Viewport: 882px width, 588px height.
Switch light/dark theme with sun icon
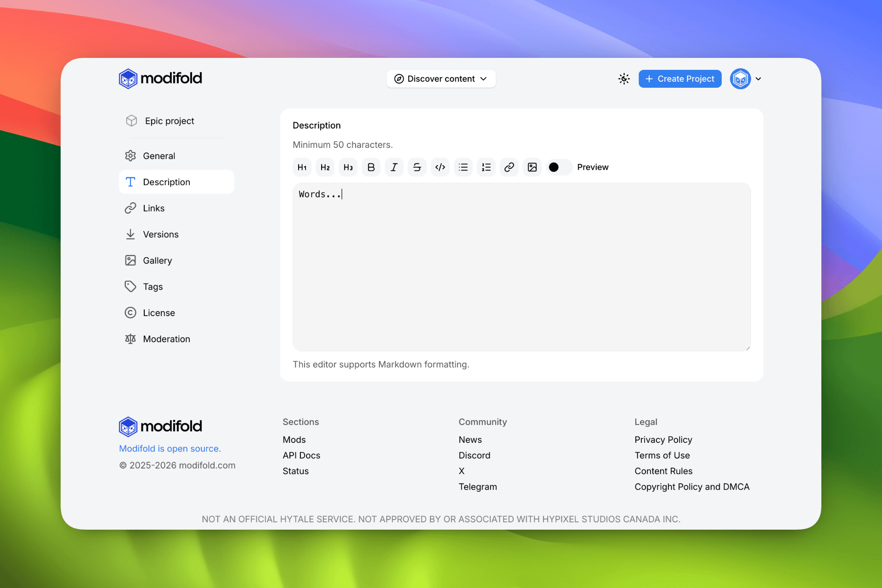[624, 79]
